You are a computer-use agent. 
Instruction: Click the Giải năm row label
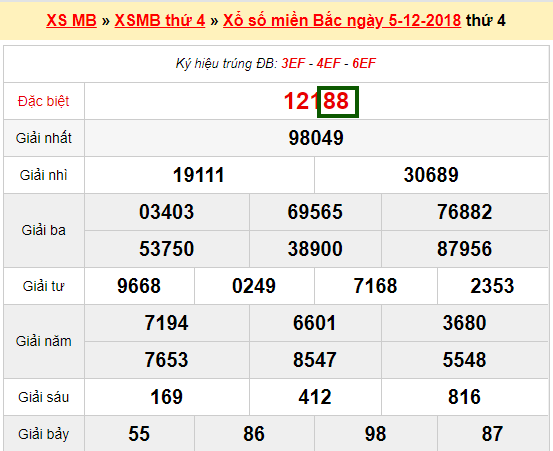click(44, 341)
